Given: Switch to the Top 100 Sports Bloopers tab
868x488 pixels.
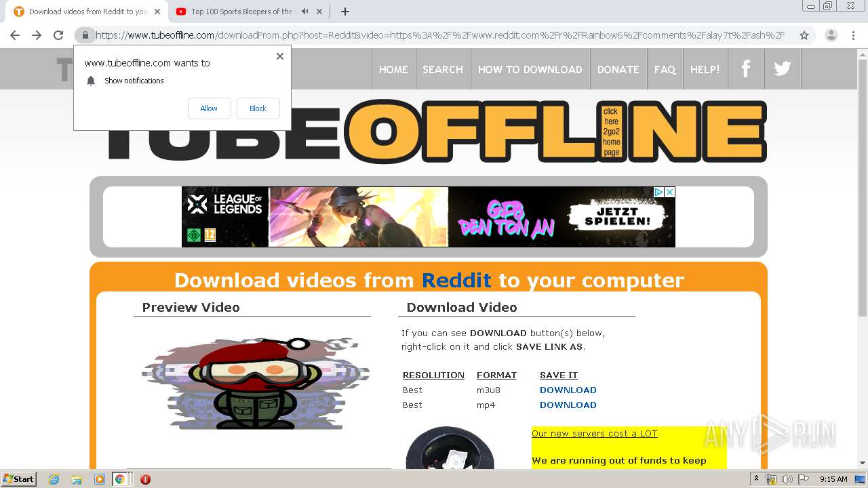Looking at the screenshot, I should tap(241, 12).
